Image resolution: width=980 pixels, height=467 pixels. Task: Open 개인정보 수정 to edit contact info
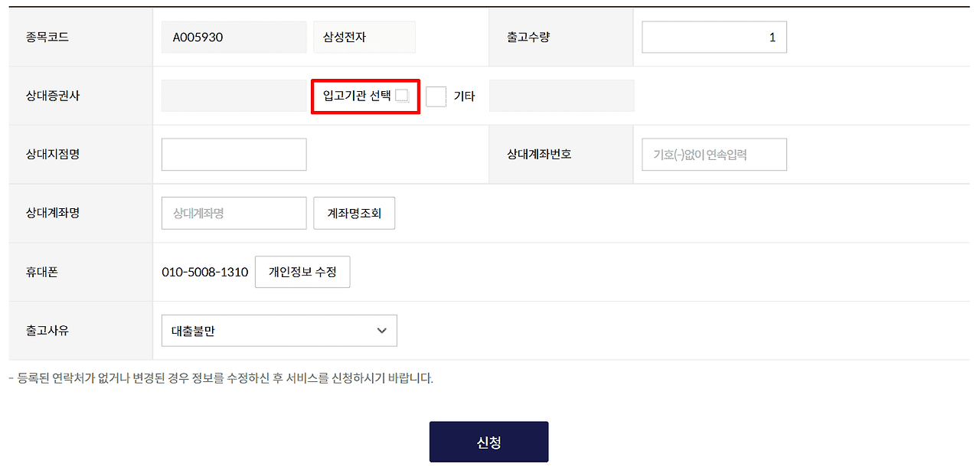coord(302,272)
